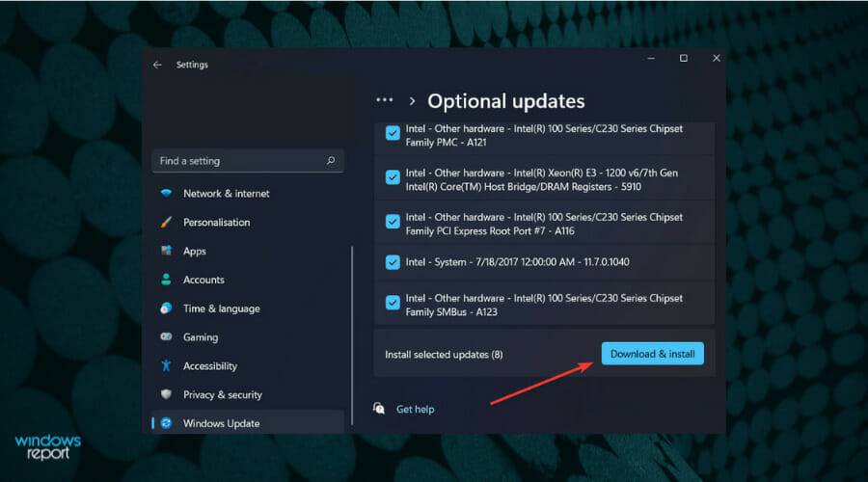Screen dimensions: 868x482
Task: Uncheck the Host Bridge/DRAM Registers - 5910 update
Action: click(x=393, y=177)
